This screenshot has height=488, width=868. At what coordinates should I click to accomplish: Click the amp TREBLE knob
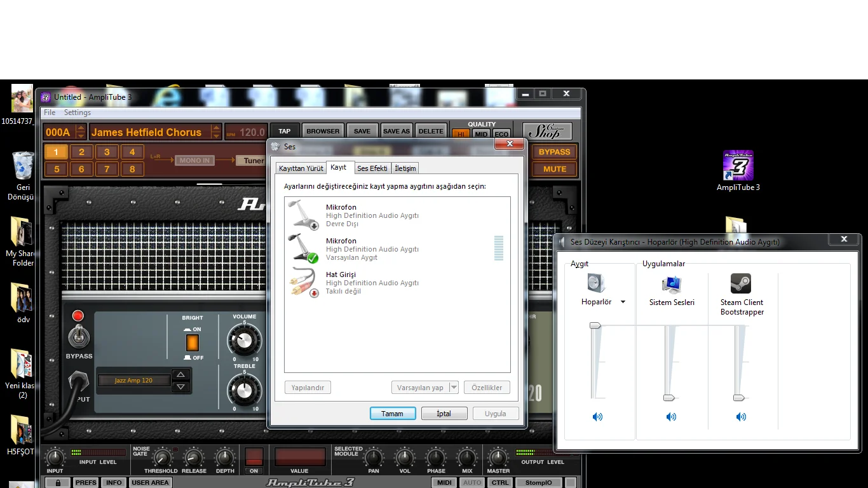[x=244, y=390]
